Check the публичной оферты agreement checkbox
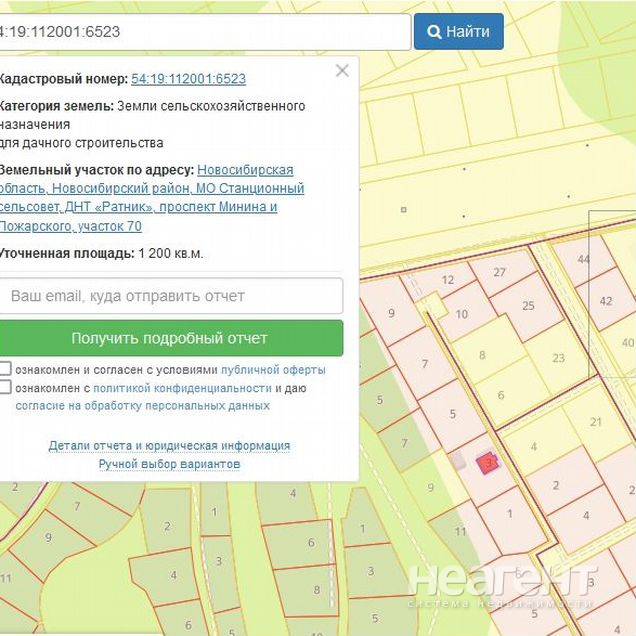The image size is (636, 636). coord(6,369)
